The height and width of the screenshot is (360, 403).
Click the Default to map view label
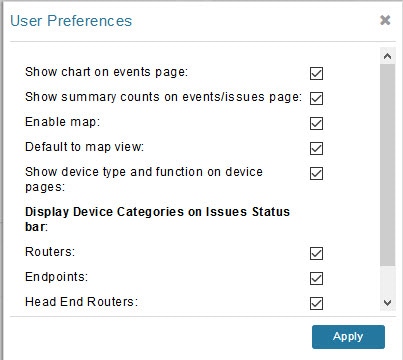[84, 147]
